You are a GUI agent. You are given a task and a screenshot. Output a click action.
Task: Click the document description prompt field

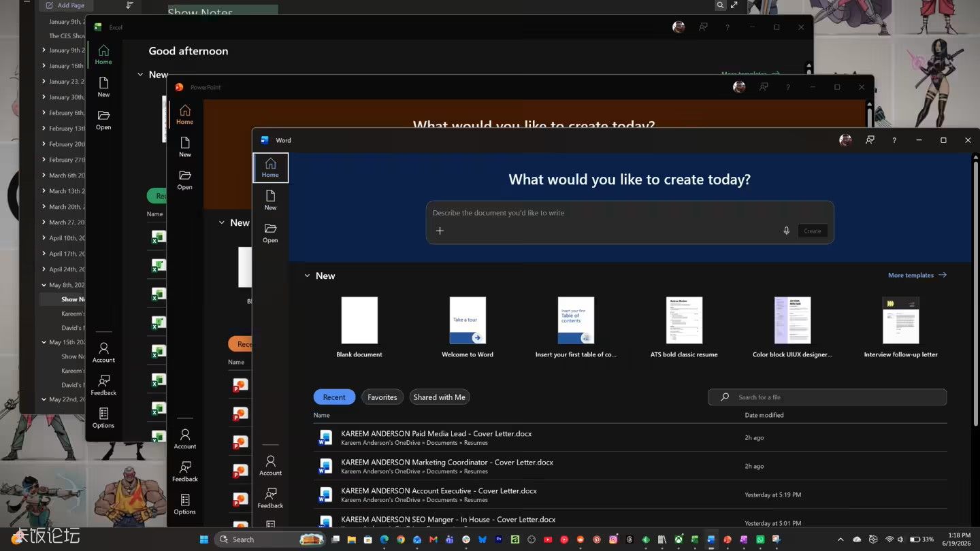click(630, 213)
